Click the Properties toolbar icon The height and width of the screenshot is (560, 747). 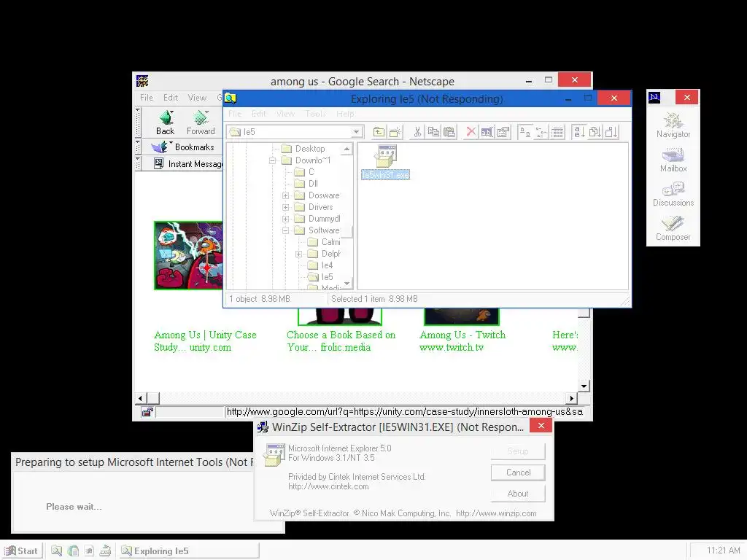(x=503, y=132)
